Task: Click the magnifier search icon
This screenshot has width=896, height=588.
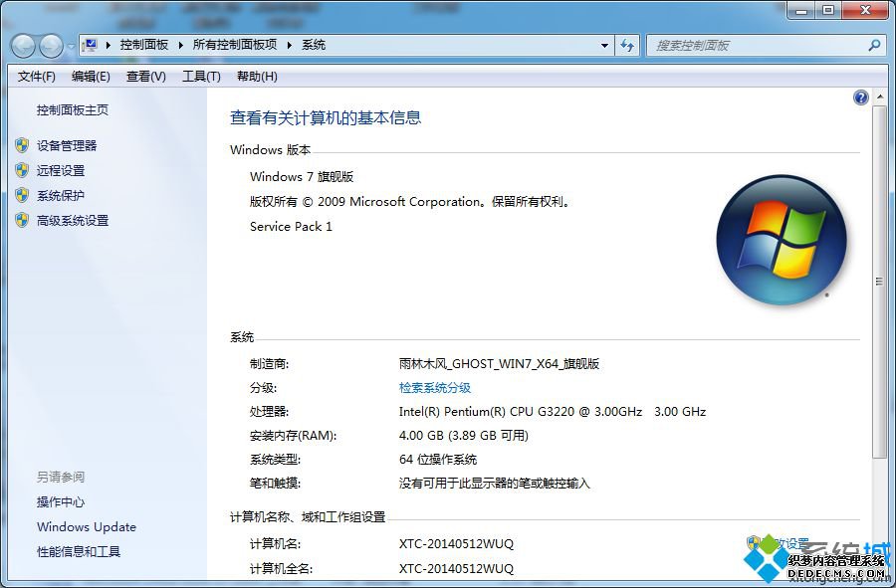Action: point(874,45)
